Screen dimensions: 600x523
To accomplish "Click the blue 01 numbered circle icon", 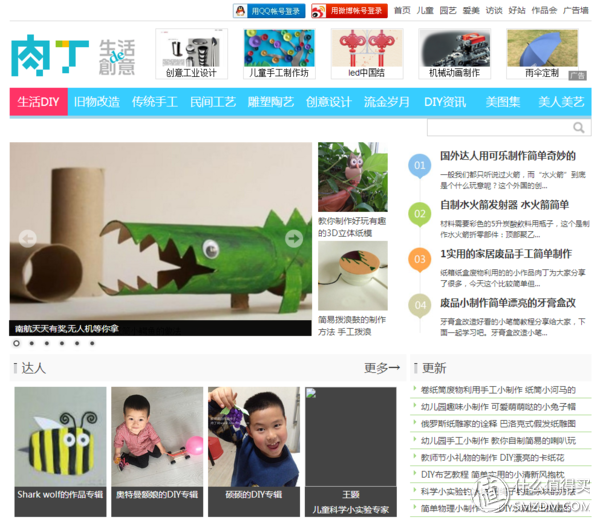I will point(420,164).
